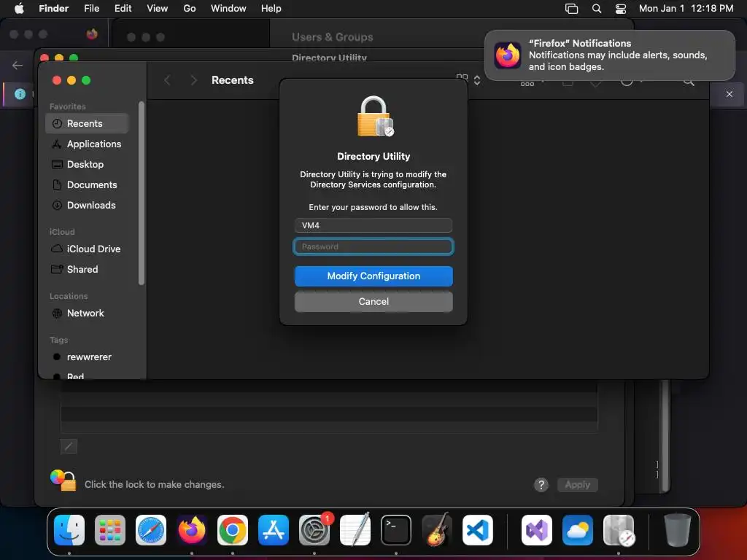Open Shared in Finder sidebar

click(87, 270)
